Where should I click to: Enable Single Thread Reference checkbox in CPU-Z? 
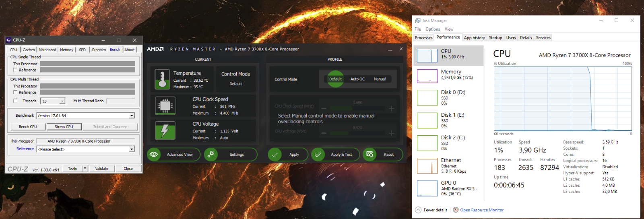tap(15, 70)
